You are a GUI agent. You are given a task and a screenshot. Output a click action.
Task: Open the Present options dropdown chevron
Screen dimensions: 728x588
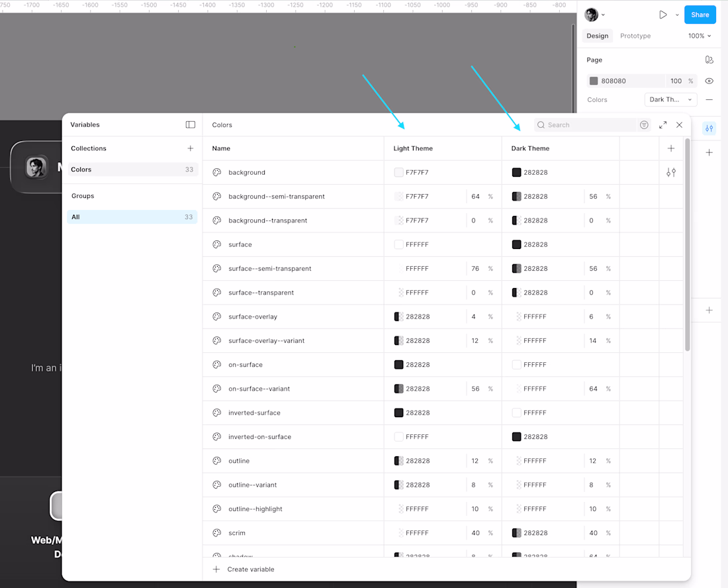pos(677,15)
